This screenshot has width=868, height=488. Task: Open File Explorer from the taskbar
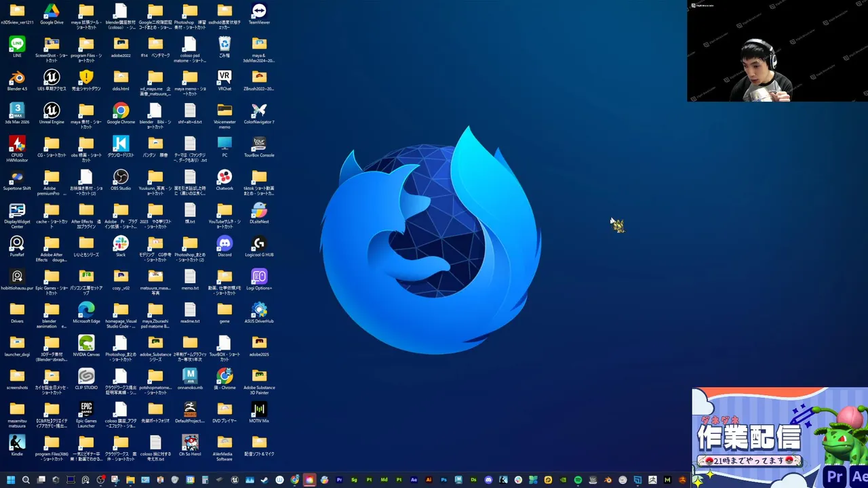(x=130, y=480)
